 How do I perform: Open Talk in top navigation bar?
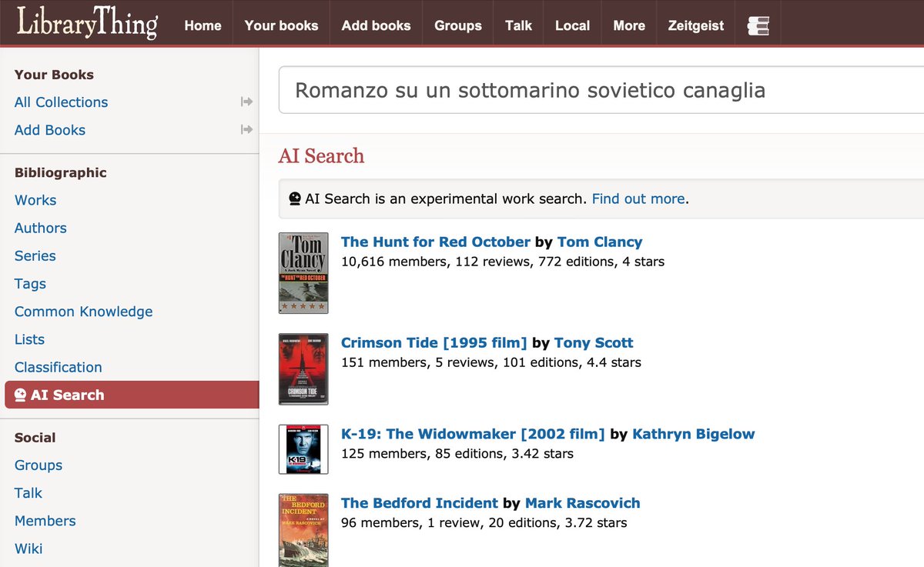[519, 25]
